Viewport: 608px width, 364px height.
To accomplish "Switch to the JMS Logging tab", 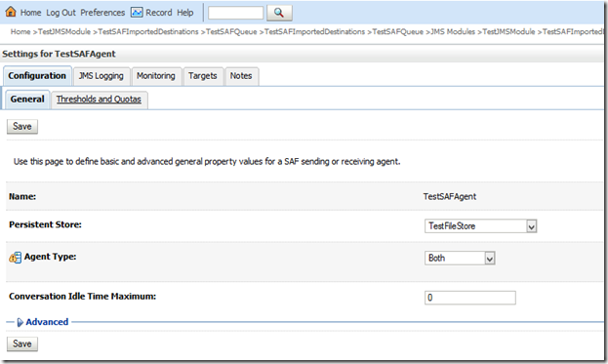I will coord(101,76).
